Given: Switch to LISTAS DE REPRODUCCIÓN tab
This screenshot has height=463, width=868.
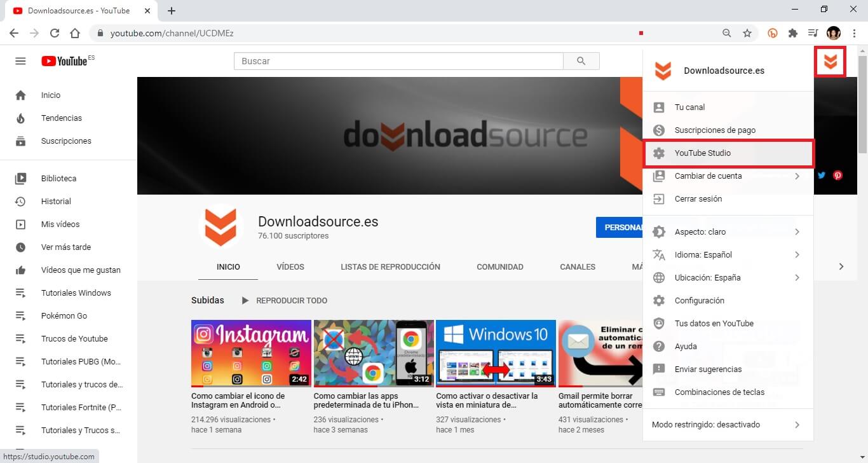Looking at the screenshot, I should click(390, 267).
